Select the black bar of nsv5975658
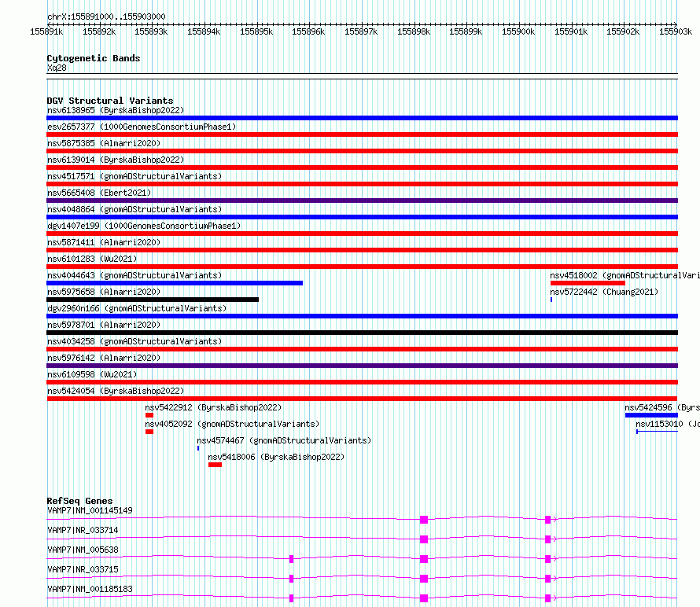Screen dimensions: 700x607 [153, 300]
